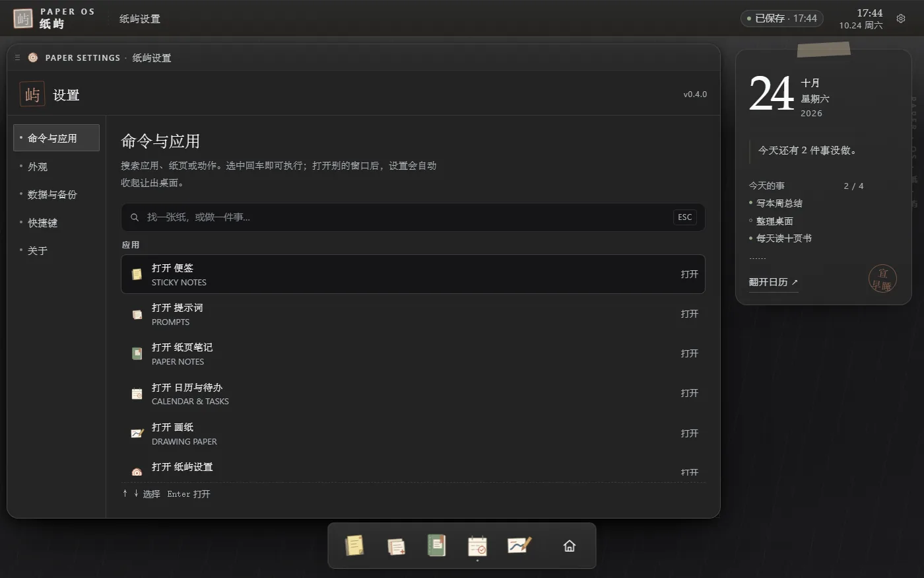Open the gear settings icon in top bar

pyautogui.click(x=901, y=18)
